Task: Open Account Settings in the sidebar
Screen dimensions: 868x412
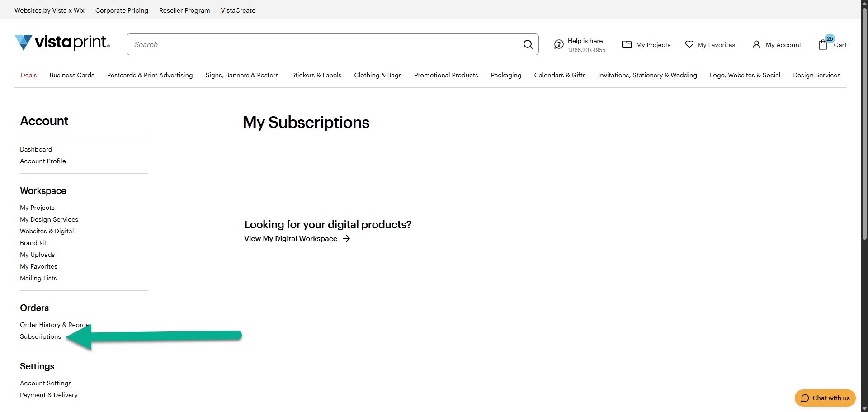Action: (x=46, y=383)
